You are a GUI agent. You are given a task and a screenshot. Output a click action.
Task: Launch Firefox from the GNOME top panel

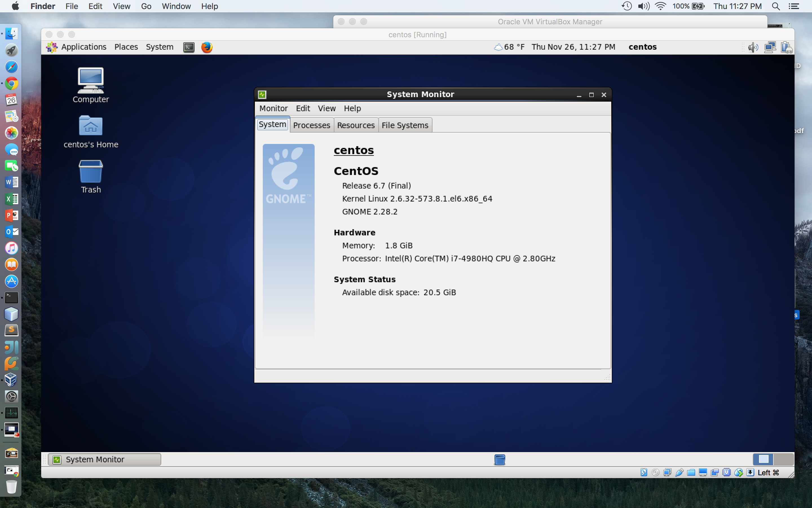[x=207, y=47]
